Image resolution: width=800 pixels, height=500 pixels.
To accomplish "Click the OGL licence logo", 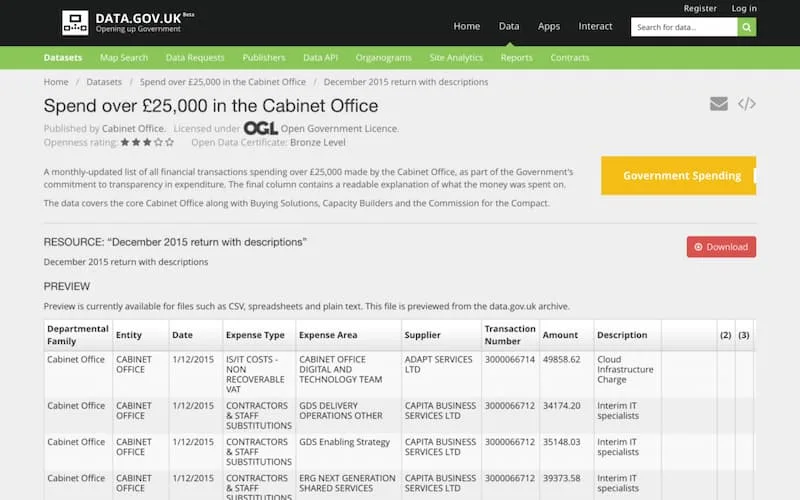I will 260,128.
